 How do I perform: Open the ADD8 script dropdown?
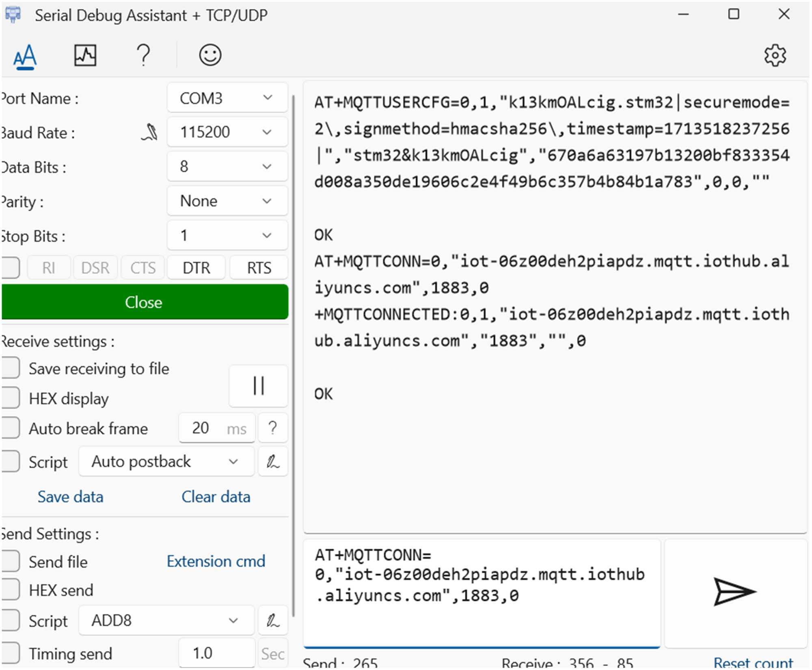pyautogui.click(x=166, y=620)
